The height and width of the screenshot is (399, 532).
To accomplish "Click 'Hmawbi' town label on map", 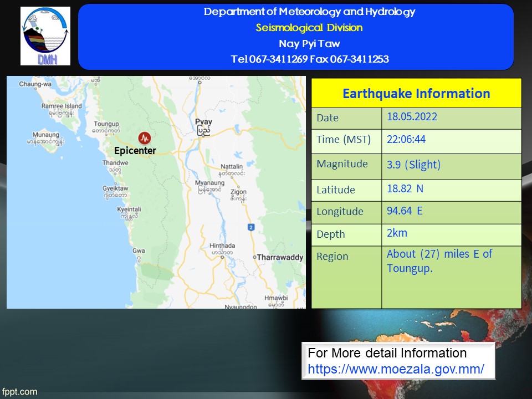I will tap(276, 298).
